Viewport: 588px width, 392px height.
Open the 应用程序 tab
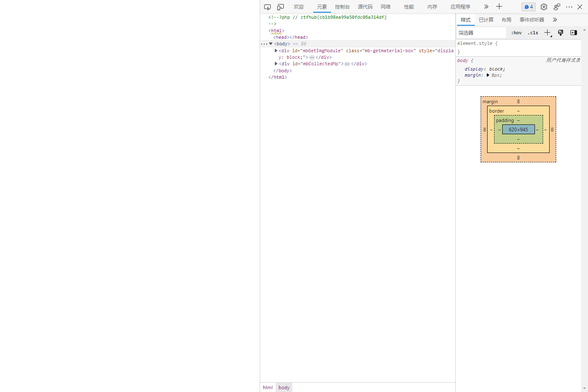(x=460, y=7)
